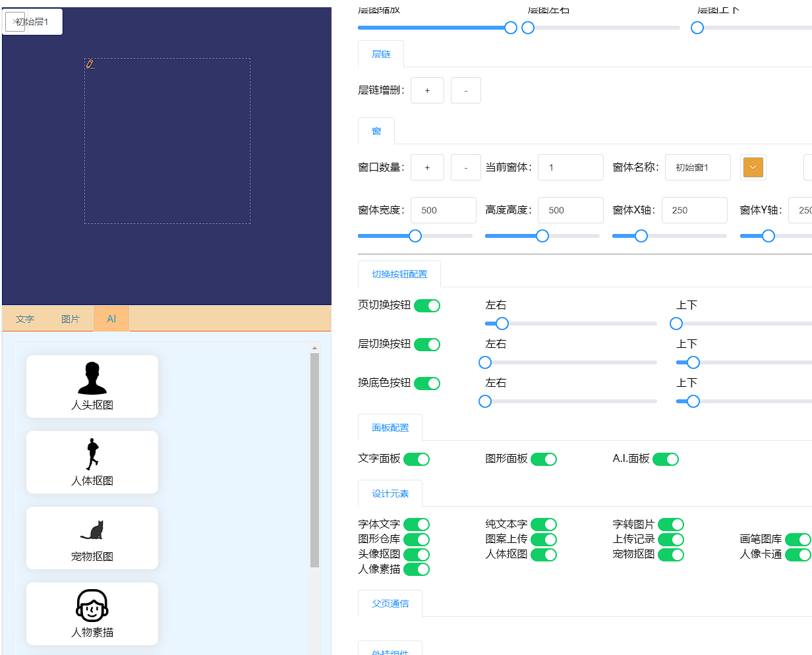Toggle the 层切换按钮 switch

click(x=427, y=345)
